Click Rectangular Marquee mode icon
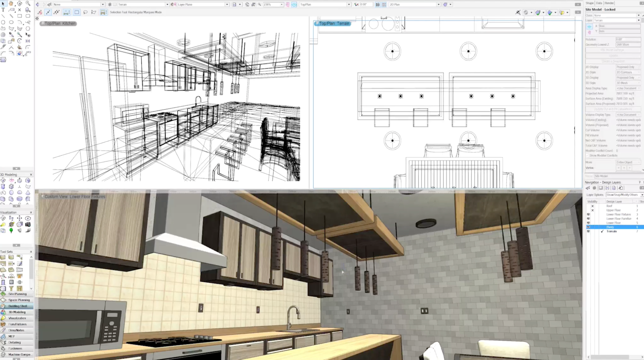This screenshot has height=360, width=644. 77,12
